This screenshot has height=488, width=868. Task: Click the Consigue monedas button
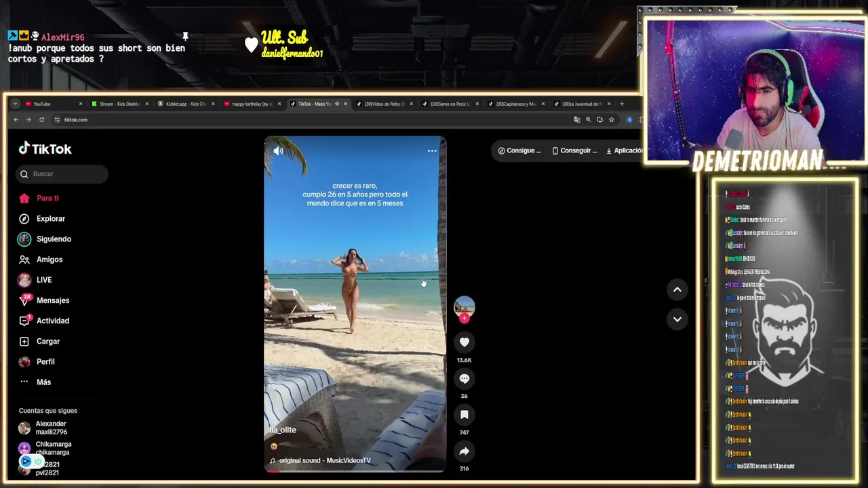519,150
